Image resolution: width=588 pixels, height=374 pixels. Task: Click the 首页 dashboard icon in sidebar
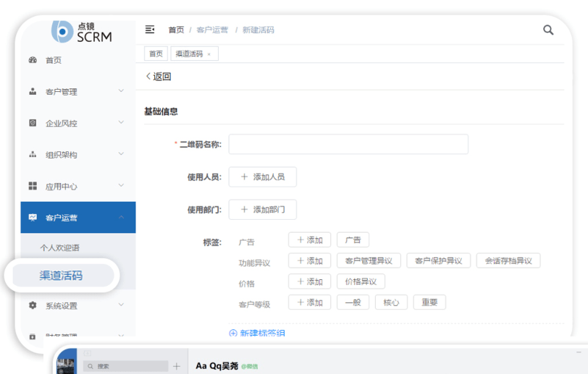33,60
